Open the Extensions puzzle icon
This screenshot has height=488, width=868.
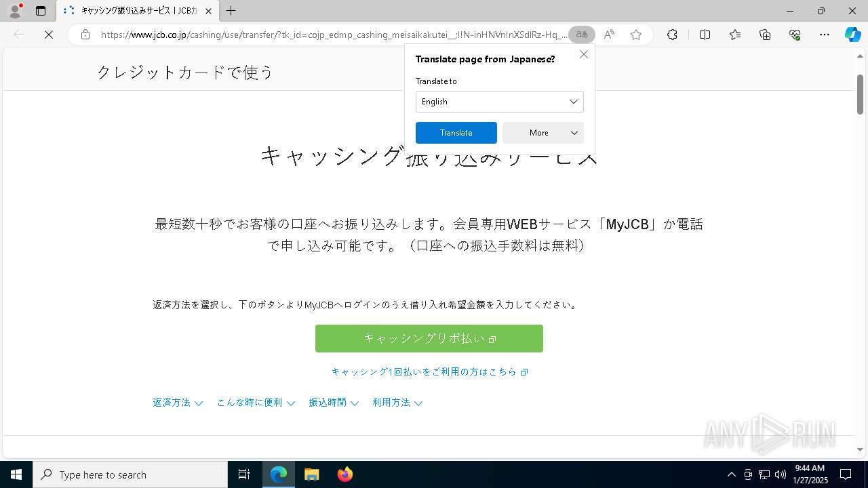click(x=672, y=35)
